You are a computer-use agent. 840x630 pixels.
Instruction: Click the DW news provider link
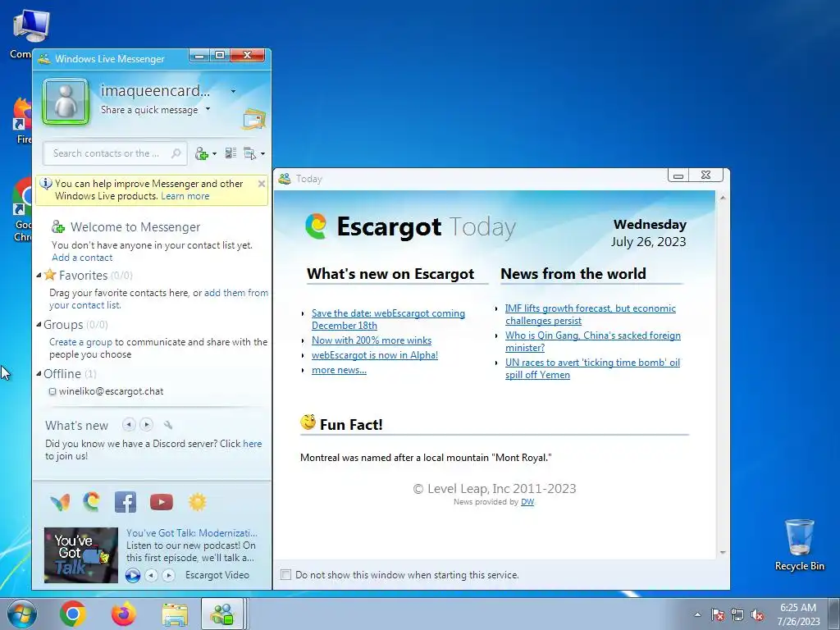coord(527,502)
